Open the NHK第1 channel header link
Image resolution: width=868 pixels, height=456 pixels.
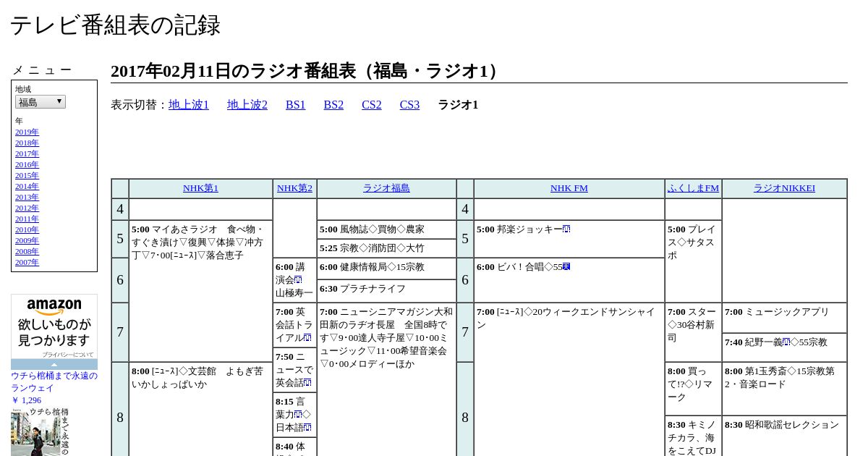[x=200, y=188]
